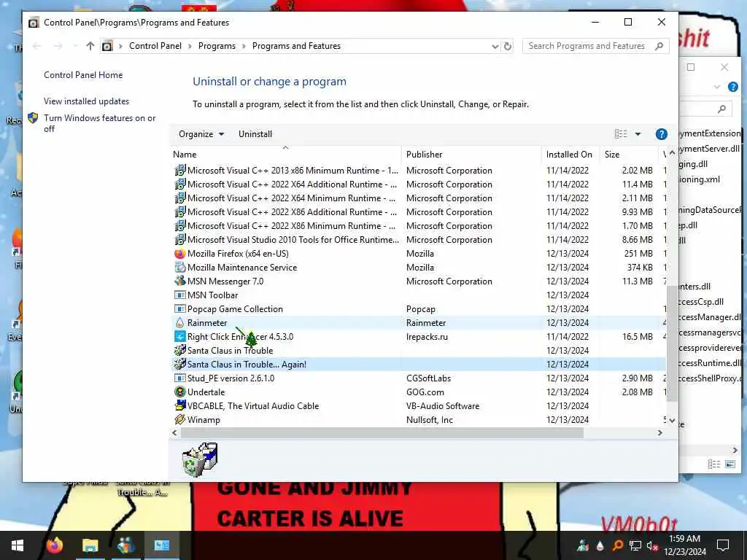Click the Control Panel breadcrumb
Viewport: 747px width, 560px height.
point(155,46)
